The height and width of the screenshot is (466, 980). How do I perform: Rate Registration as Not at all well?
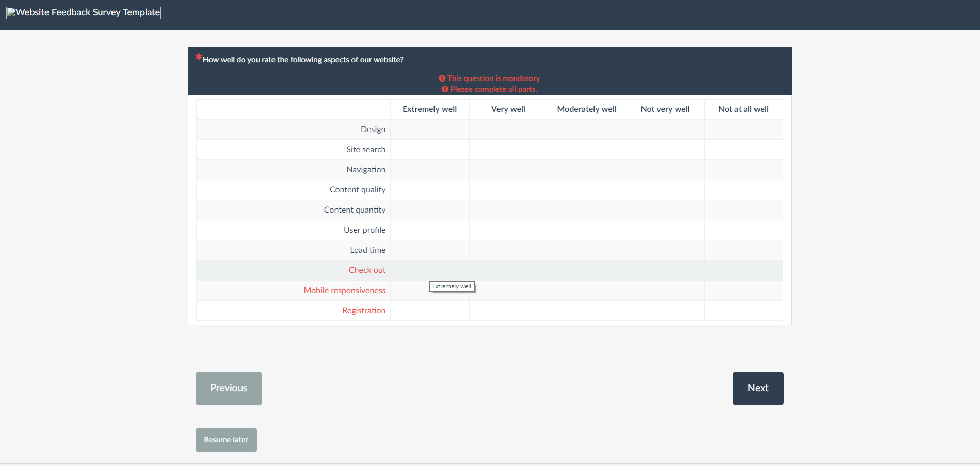pos(744,311)
